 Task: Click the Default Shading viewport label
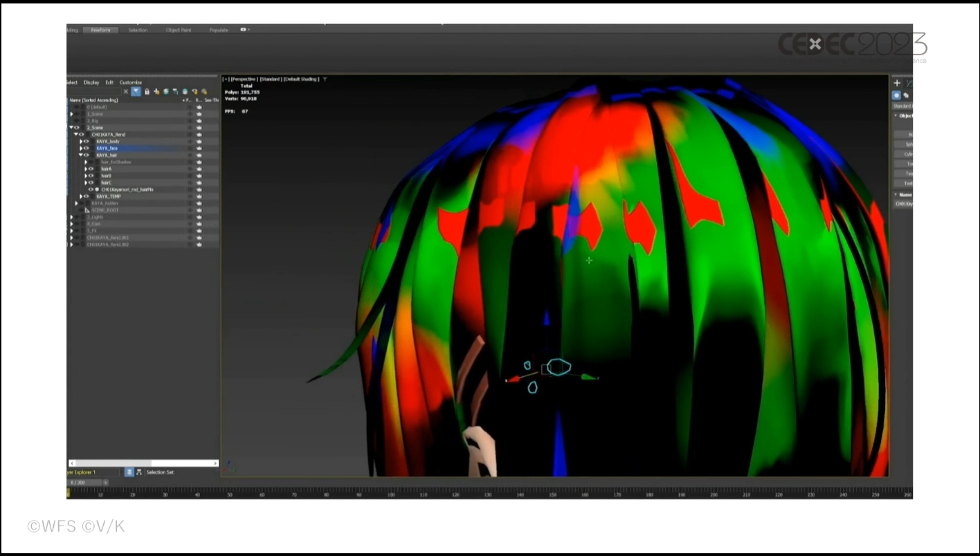(x=300, y=79)
